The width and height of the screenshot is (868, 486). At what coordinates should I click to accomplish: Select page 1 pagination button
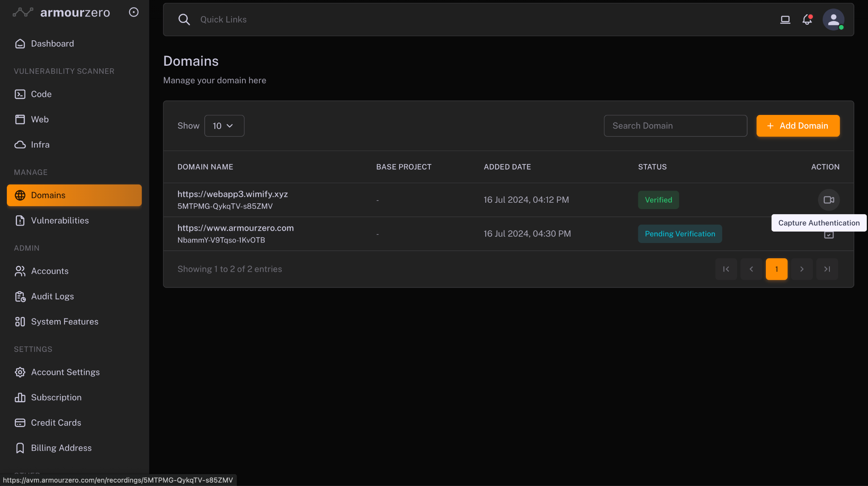(776, 269)
